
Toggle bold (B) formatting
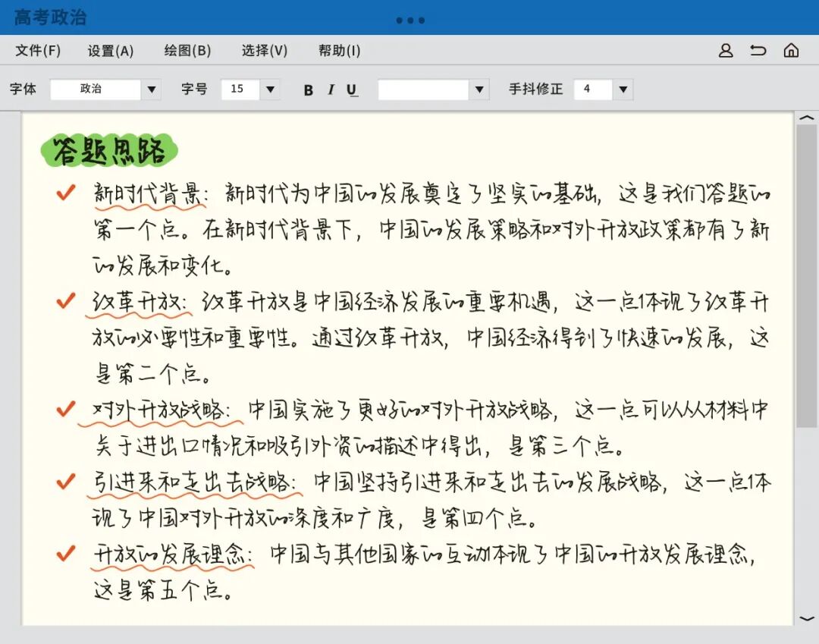coord(308,90)
